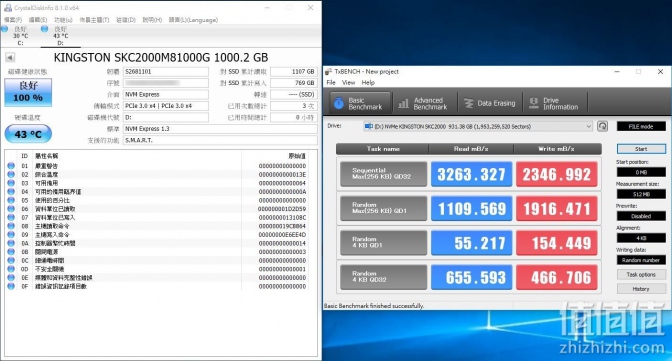The height and width of the screenshot is (361, 672).
Task: Open the Prewrite Disabled selector
Action: tap(641, 216)
